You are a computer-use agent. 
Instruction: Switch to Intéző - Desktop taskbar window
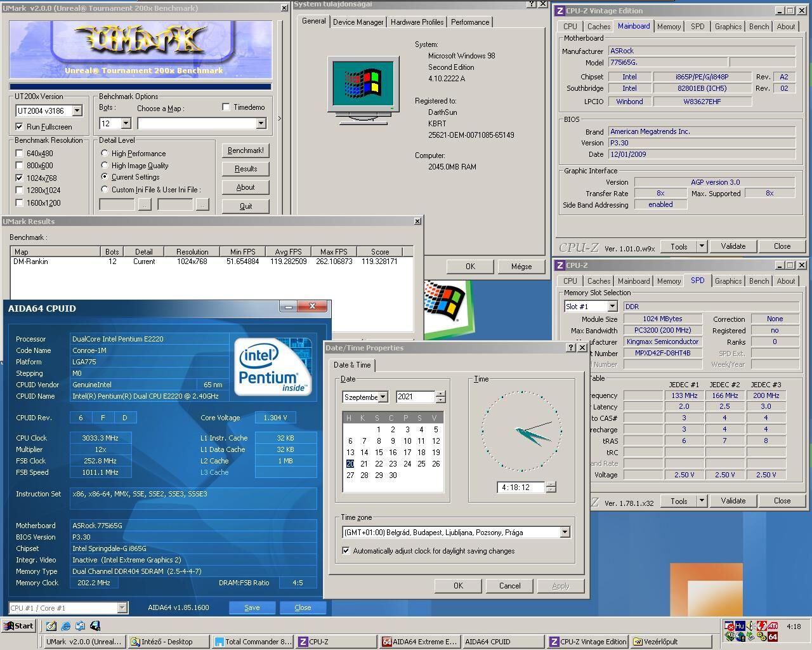[167, 642]
